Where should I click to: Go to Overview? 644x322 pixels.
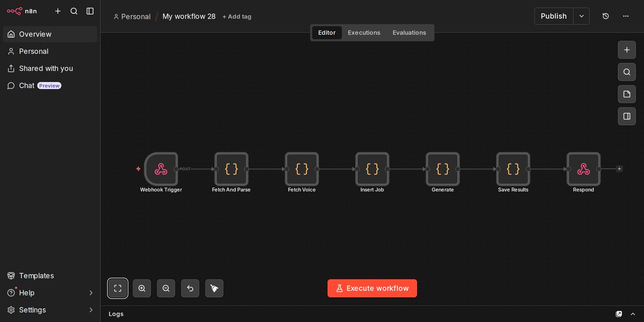(x=50, y=34)
